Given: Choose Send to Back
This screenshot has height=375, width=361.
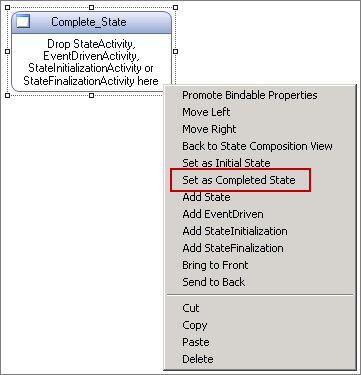Looking at the screenshot, I should click(214, 282).
